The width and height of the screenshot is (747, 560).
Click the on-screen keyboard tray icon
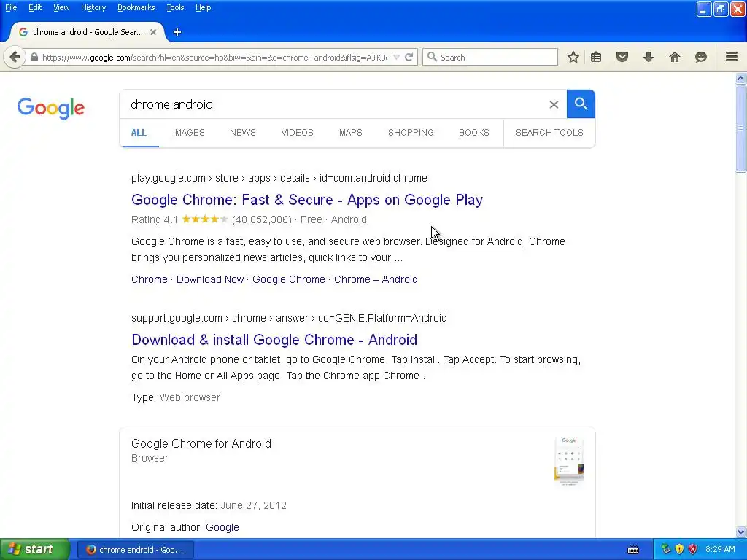633,550
